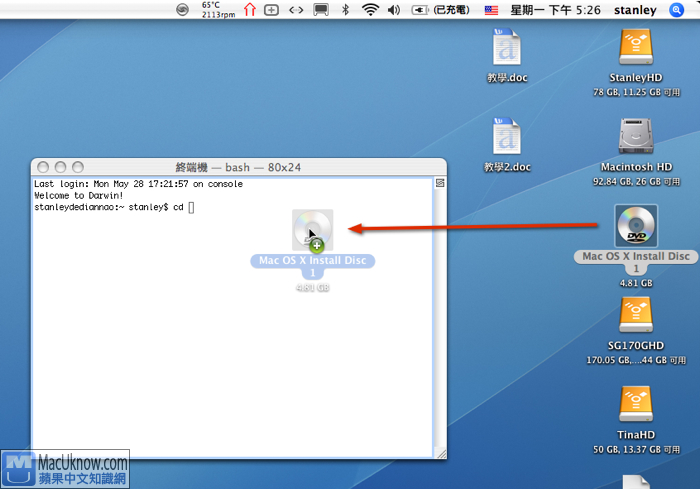
Task: Click the temperature 65°C fan monitor
Action: pyautogui.click(x=218, y=10)
